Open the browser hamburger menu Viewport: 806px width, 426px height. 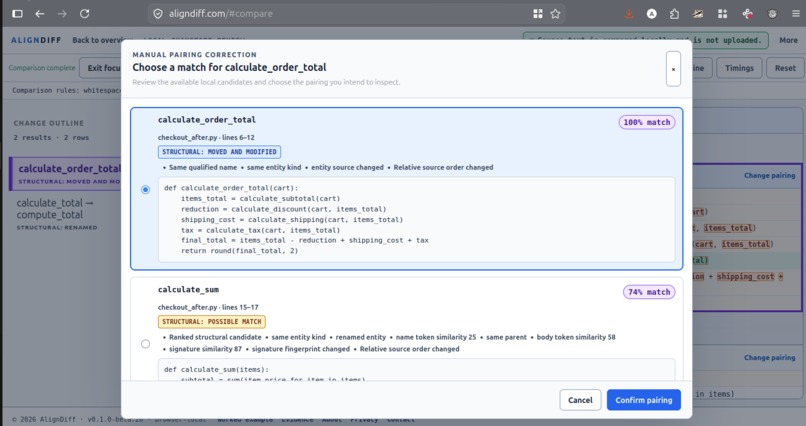coord(796,14)
